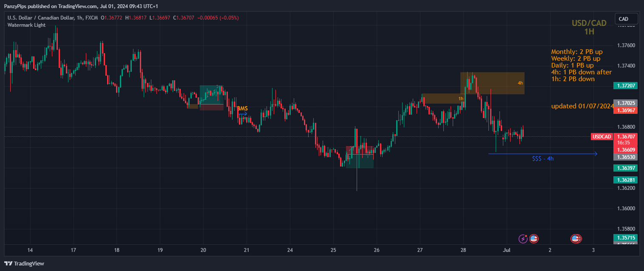Click the Jul date on time axis
The width and height of the screenshot is (644, 271).
click(507, 250)
